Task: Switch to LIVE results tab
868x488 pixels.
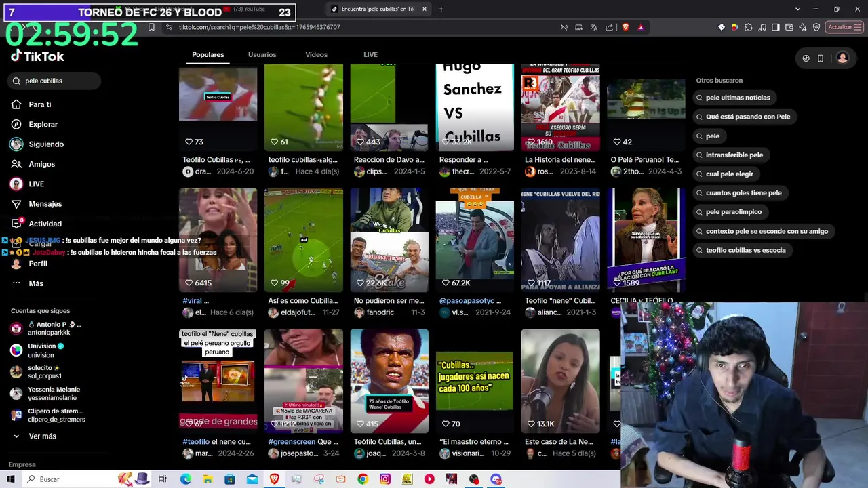Action: pos(370,54)
